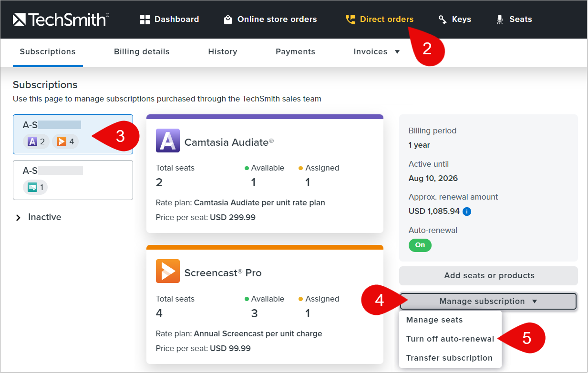Click the renewal amount info icon
The image size is (588, 373).
[467, 212]
